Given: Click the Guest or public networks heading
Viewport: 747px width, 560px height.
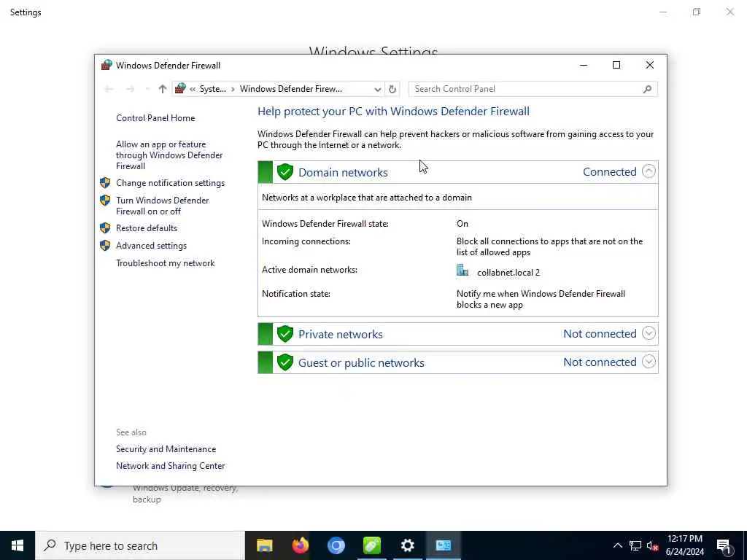Looking at the screenshot, I should click(361, 363).
